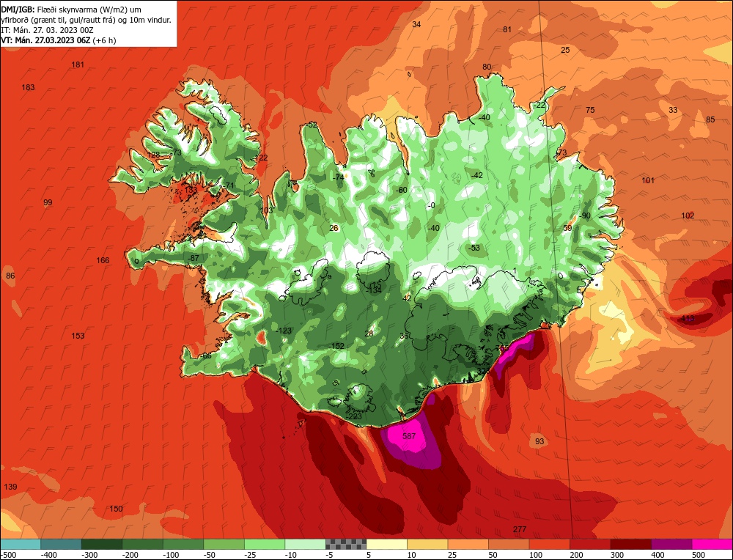Select the darkest green -300 legend swatch
The height and width of the screenshot is (560, 733).
coord(101,544)
